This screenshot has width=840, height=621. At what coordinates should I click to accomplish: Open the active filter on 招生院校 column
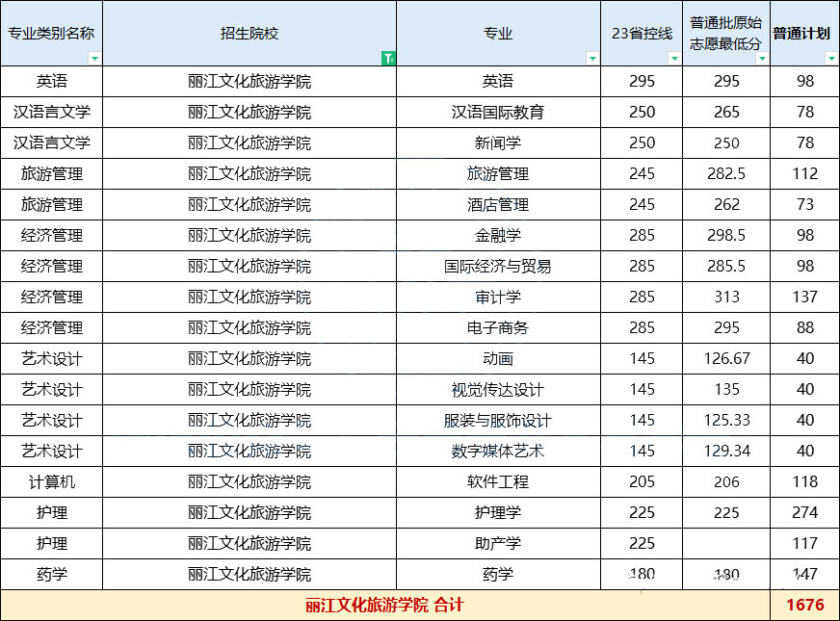coord(388,58)
